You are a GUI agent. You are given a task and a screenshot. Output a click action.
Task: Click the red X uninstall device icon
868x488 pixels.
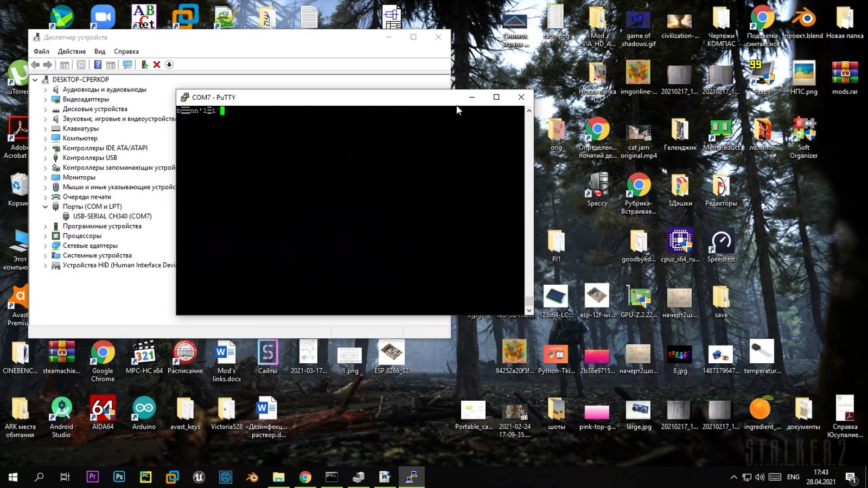pyautogui.click(x=157, y=65)
